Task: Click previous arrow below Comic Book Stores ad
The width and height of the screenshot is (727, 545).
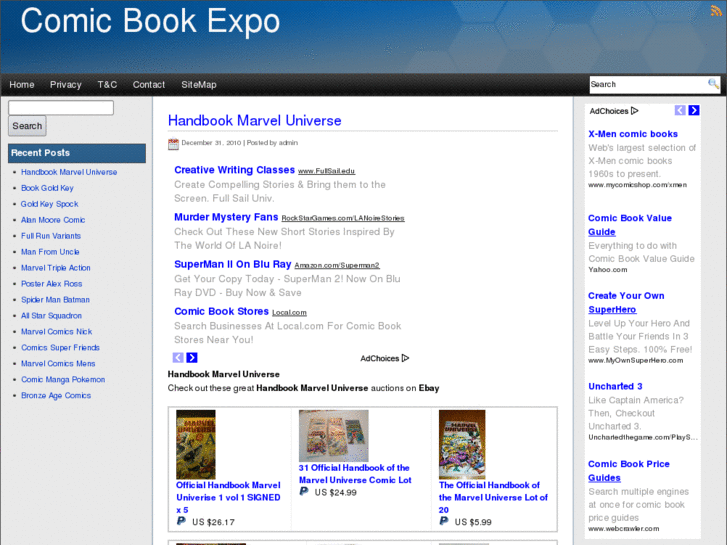Action: coord(178,358)
